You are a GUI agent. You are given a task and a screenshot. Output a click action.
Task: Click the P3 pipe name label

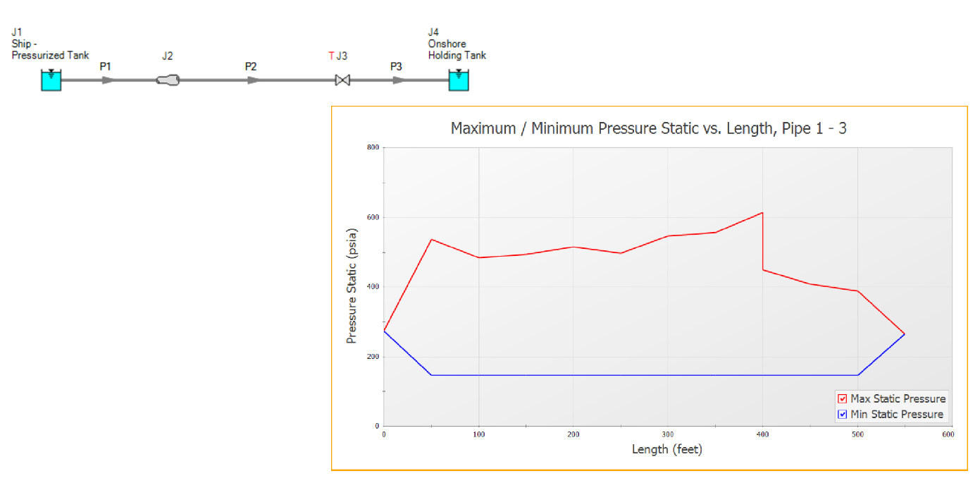click(x=397, y=66)
